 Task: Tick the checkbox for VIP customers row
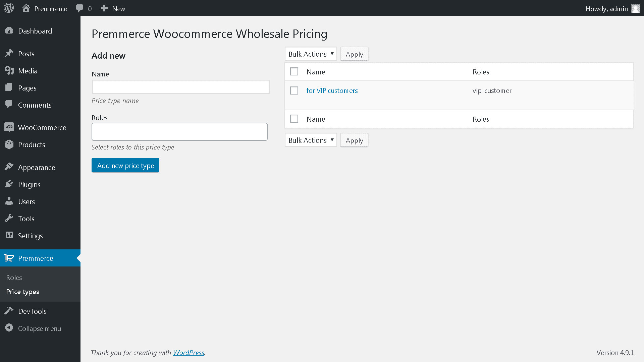(294, 90)
